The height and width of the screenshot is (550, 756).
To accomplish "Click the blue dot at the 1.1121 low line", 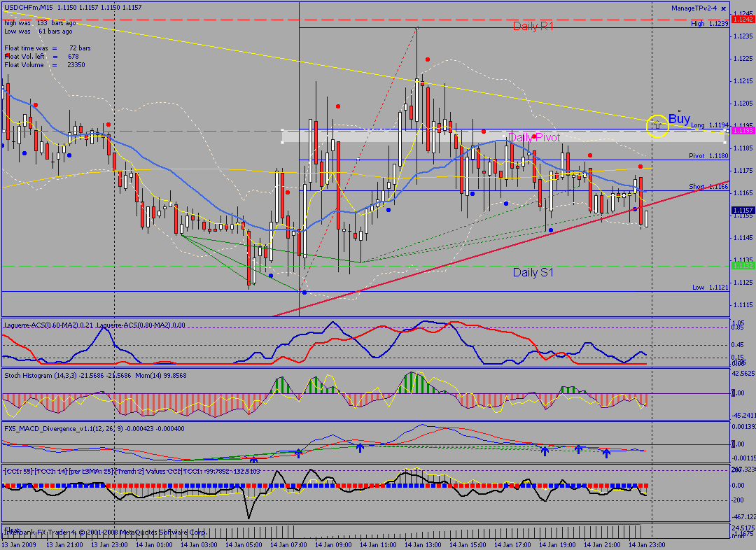I will click(x=304, y=292).
